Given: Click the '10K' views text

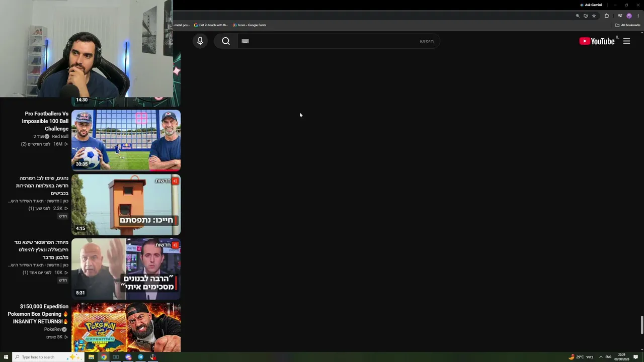Looking at the screenshot, I should click(58, 273).
